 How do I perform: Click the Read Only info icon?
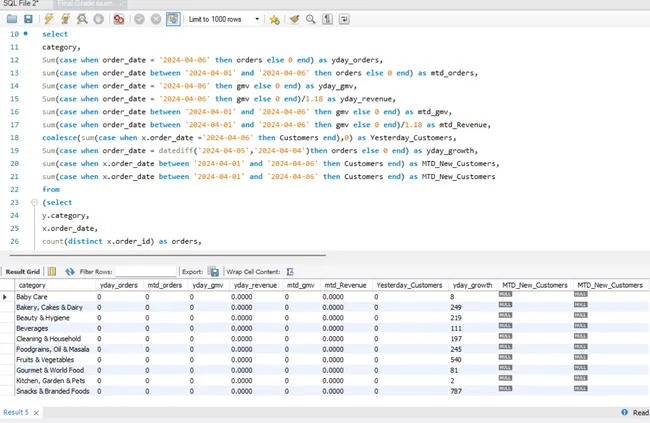pos(624,412)
